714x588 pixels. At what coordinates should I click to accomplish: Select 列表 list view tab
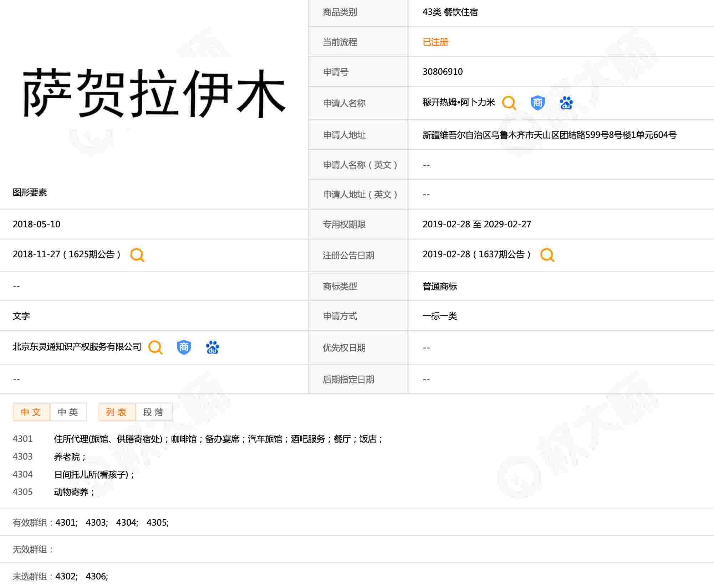[x=117, y=412]
